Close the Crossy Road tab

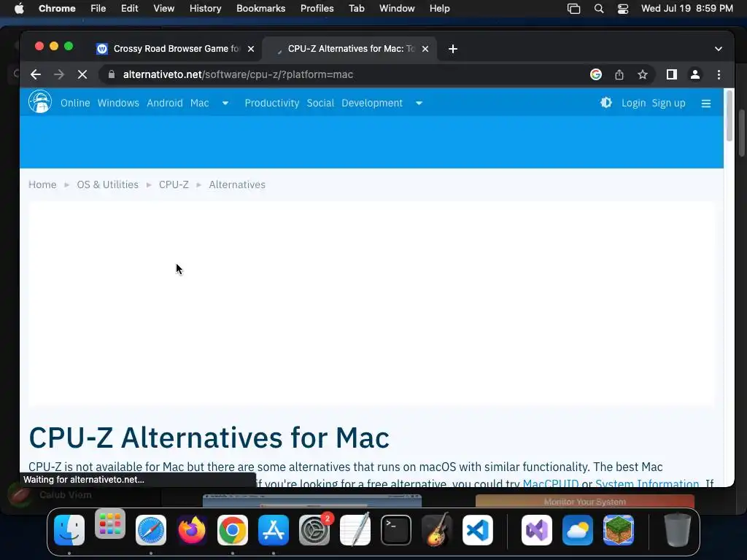(x=251, y=49)
